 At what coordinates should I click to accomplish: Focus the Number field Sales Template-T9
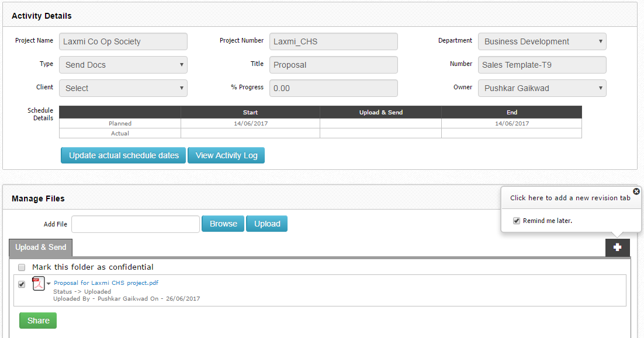point(542,65)
